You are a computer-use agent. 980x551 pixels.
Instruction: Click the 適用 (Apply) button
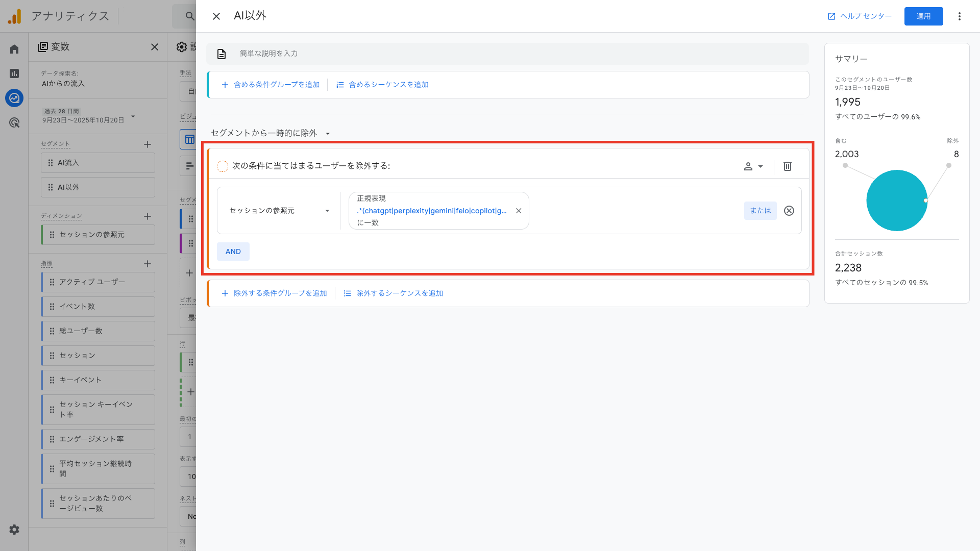pyautogui.click(x=923, y=16)
